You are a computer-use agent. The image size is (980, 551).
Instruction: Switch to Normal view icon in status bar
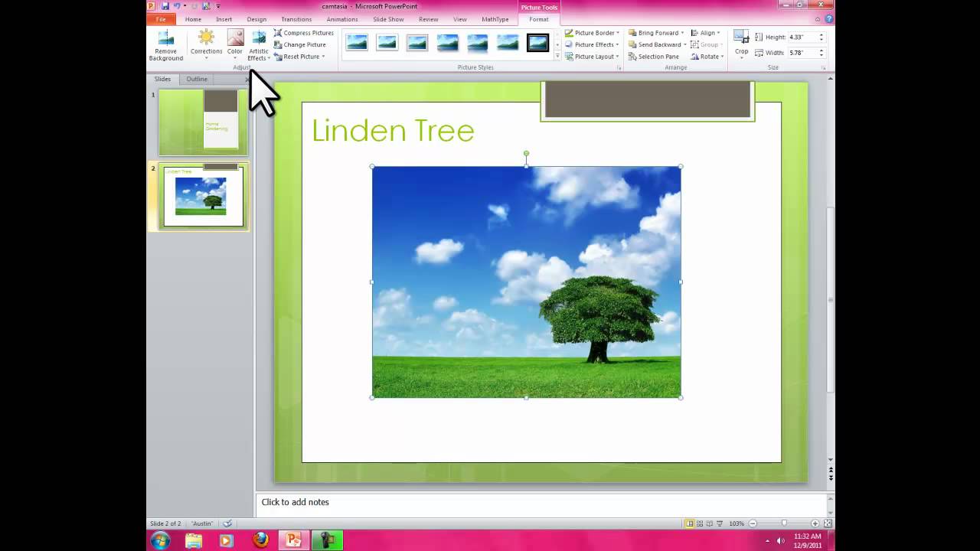tap(690, 523)
